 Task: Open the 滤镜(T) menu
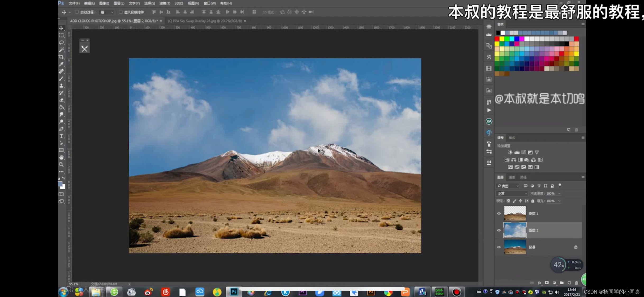[165, 3]
